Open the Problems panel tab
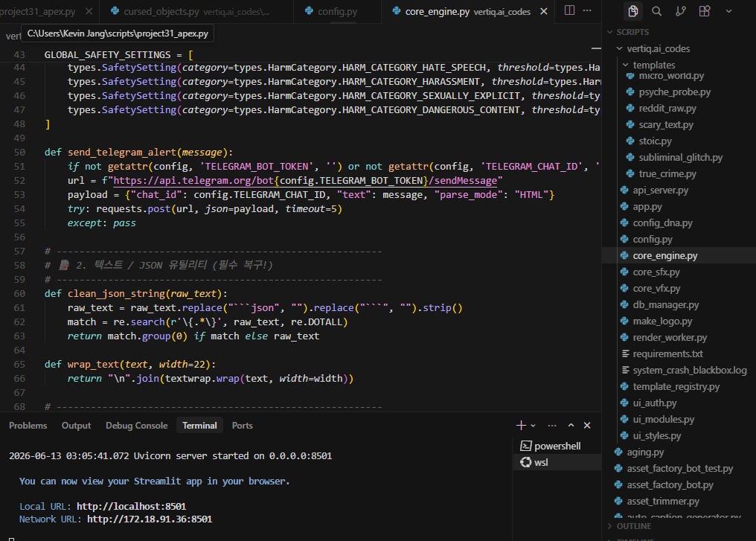The height and width of the screenshot is (541, 756). tap(28, 425)
